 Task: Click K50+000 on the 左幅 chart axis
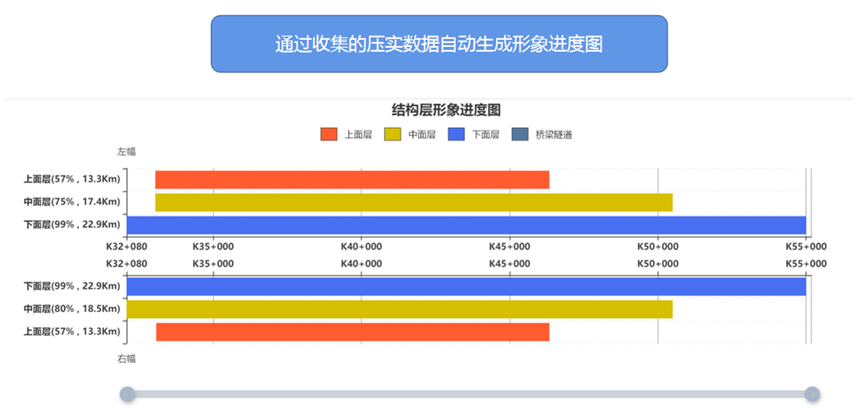tap(658, 247)
